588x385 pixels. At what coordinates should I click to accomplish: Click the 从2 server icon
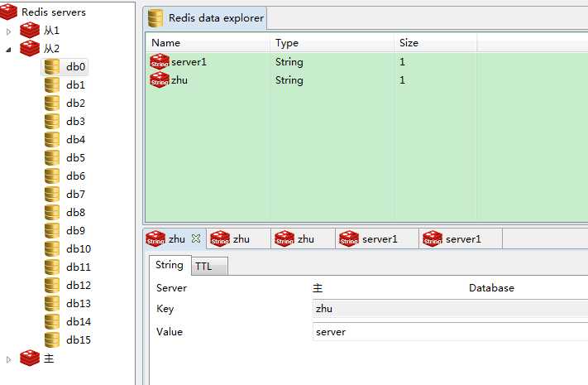(30, 48)
